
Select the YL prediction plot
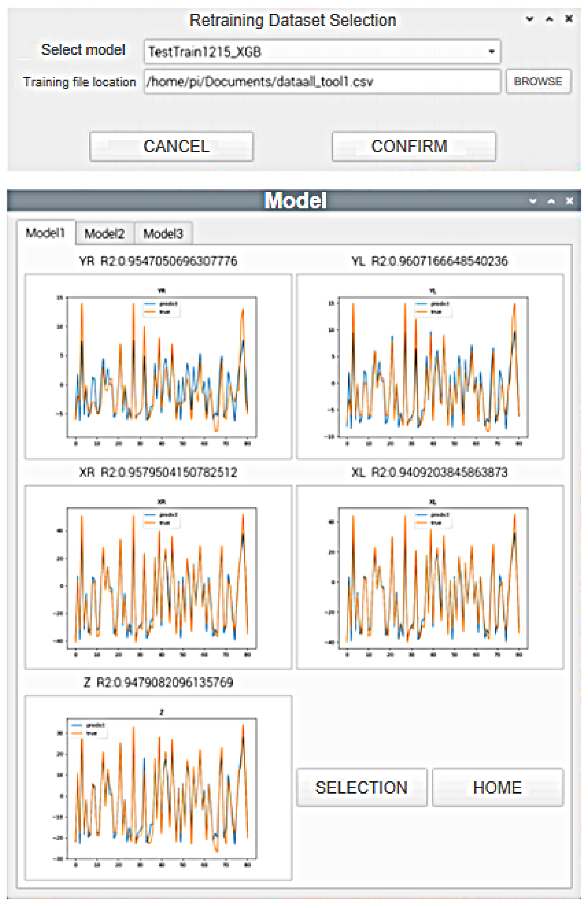(429, 366)
